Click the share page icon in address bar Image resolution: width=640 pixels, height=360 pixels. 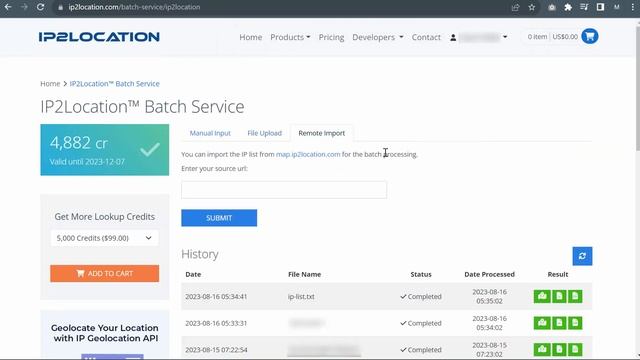(x=515, y=7)
